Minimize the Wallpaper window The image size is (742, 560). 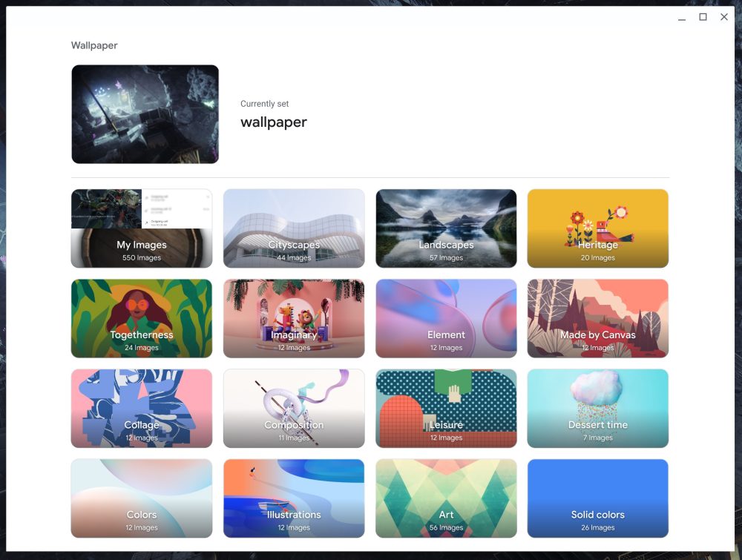682,18
